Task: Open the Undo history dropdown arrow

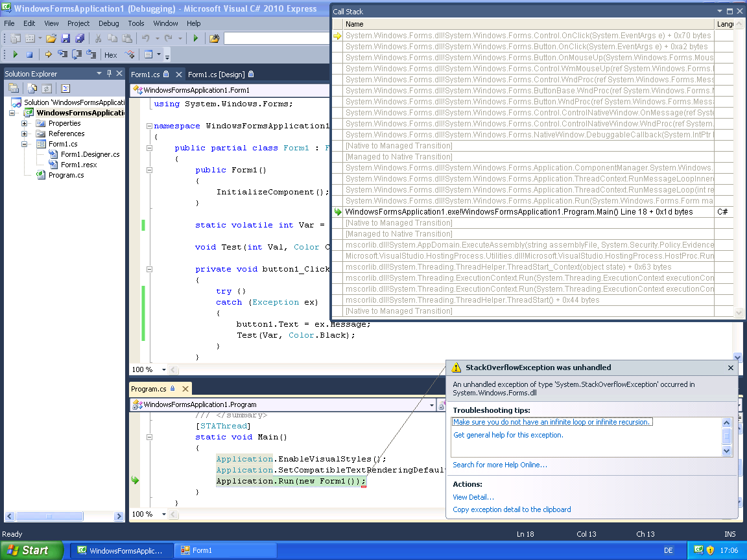Action: click(157, 39)
